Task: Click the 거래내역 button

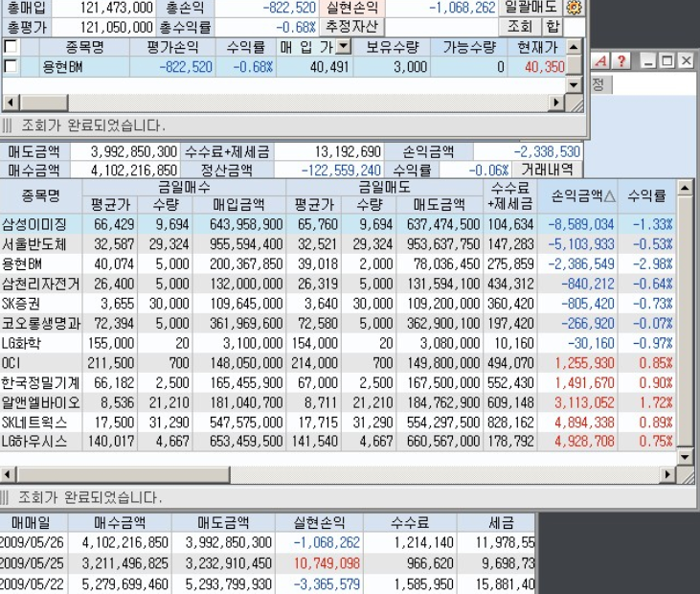Action: point(547,170)
